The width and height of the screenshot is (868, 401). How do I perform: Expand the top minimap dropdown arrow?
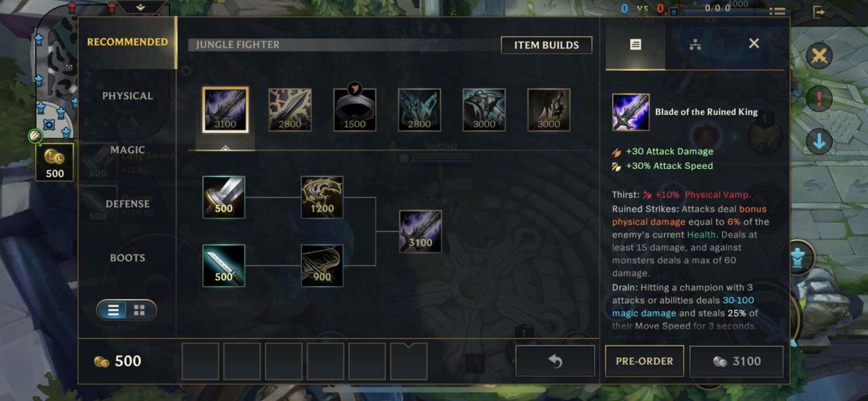(140, 7)
